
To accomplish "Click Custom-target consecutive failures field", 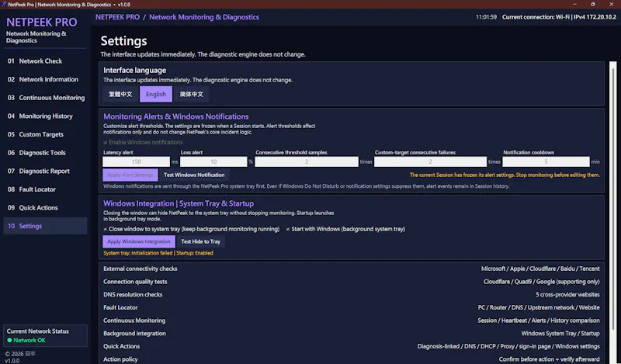I will [x=430, y=161].
